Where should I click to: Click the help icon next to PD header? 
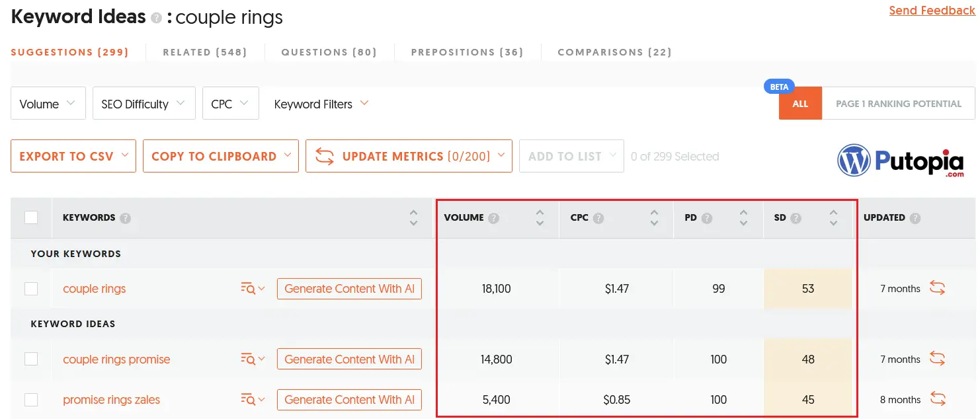tap(707, 218)
